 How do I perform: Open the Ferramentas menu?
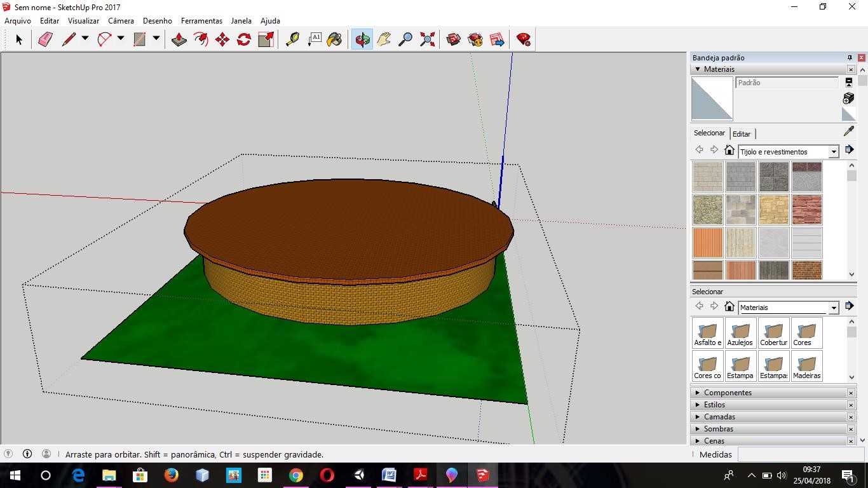click(x=201, y=21)
